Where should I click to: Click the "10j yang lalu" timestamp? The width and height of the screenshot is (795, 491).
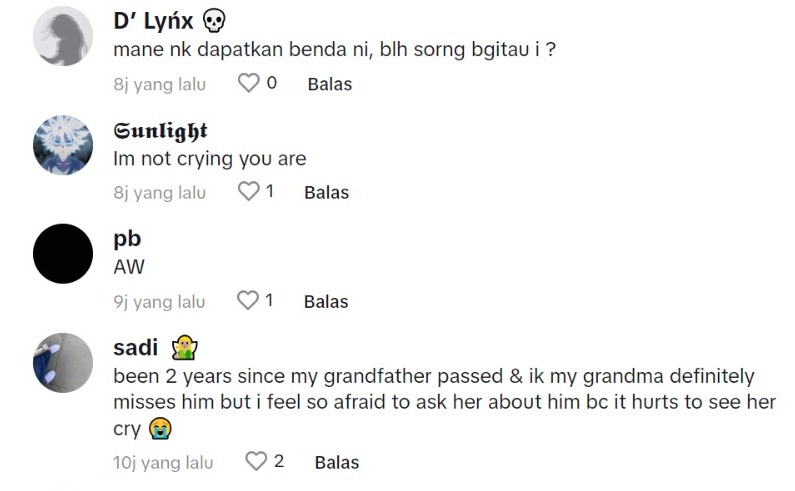pos(163,462)
